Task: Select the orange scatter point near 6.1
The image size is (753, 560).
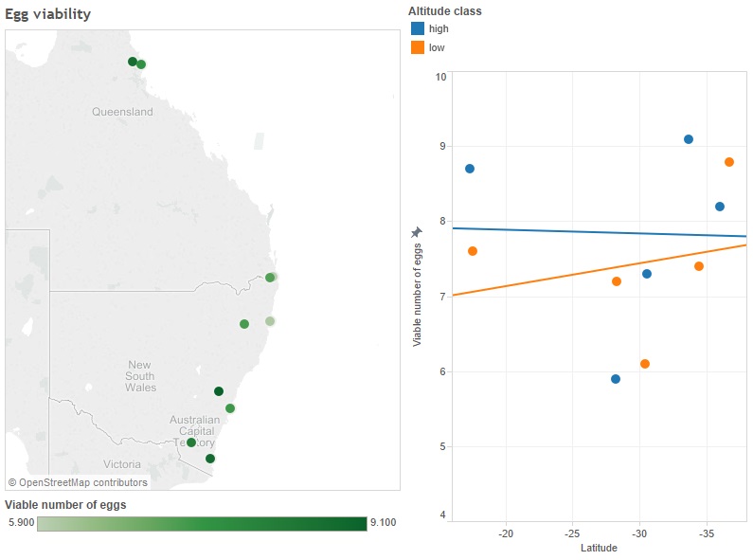Action: coord(645,364)
